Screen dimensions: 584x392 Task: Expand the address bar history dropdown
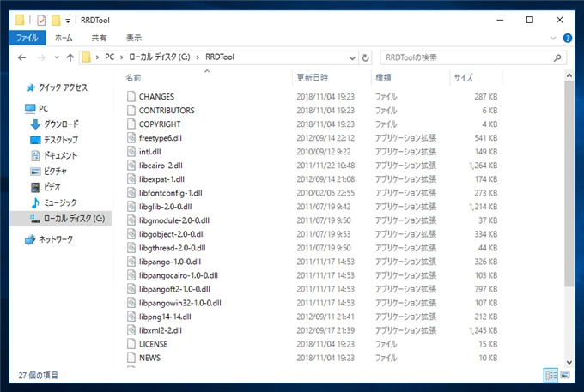[x=352, y=58]
